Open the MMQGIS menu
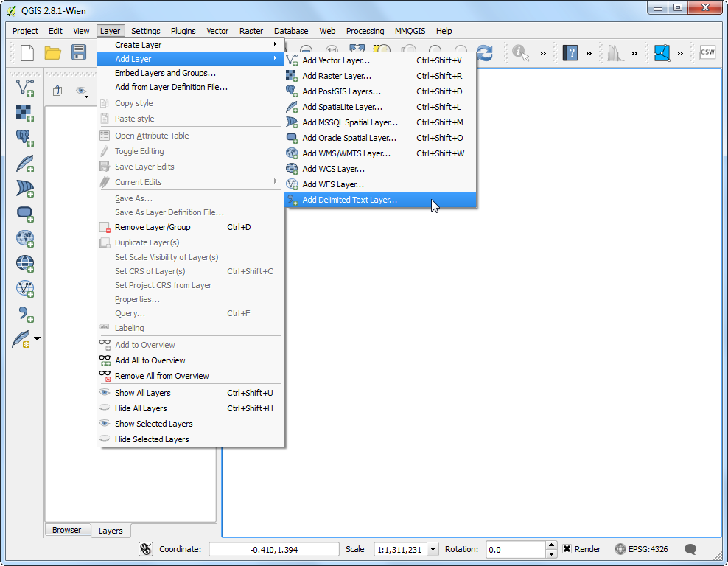The height and width of the screenshot is (566, 728). [x=410, y=31]
